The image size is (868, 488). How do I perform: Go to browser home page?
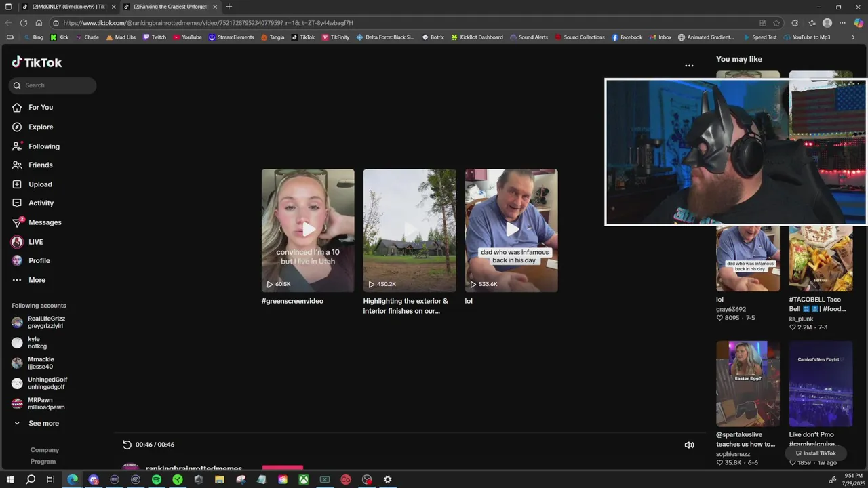[39, 22]
